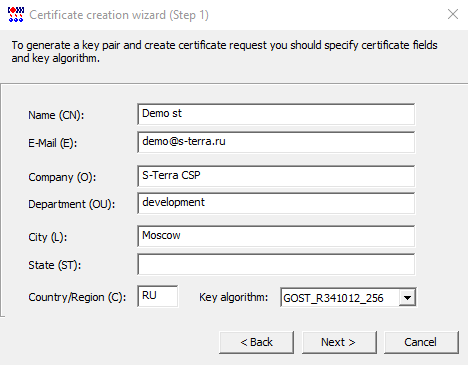This screenshot has height=365, width=468.
Task: Activate the empty State (ST) text box
Action: (x=276, y=264)
